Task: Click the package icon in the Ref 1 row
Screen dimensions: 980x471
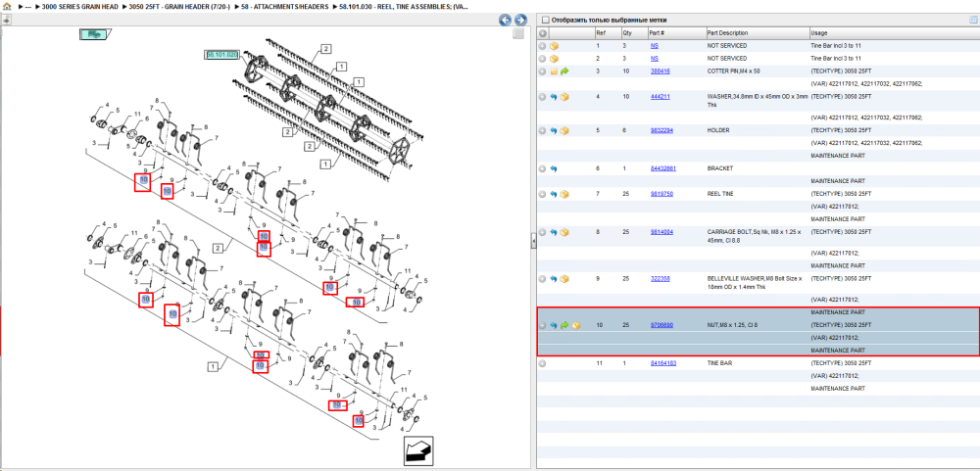Action: click(554, 46)
